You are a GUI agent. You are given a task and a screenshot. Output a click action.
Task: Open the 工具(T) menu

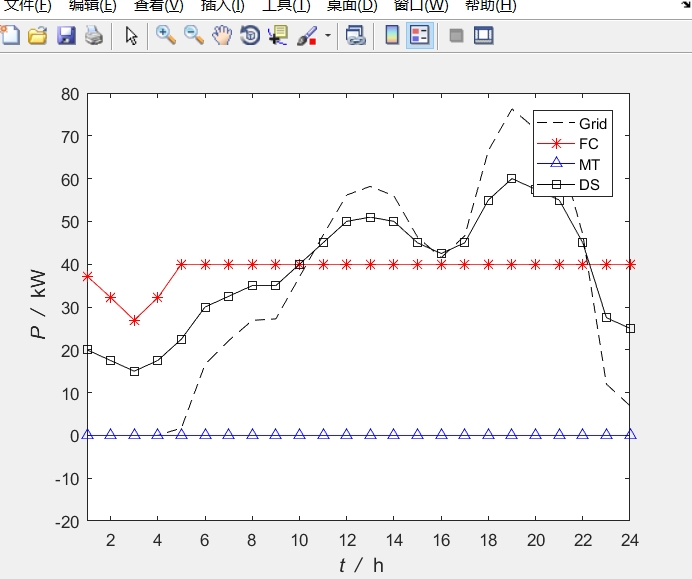pos(286,6)
